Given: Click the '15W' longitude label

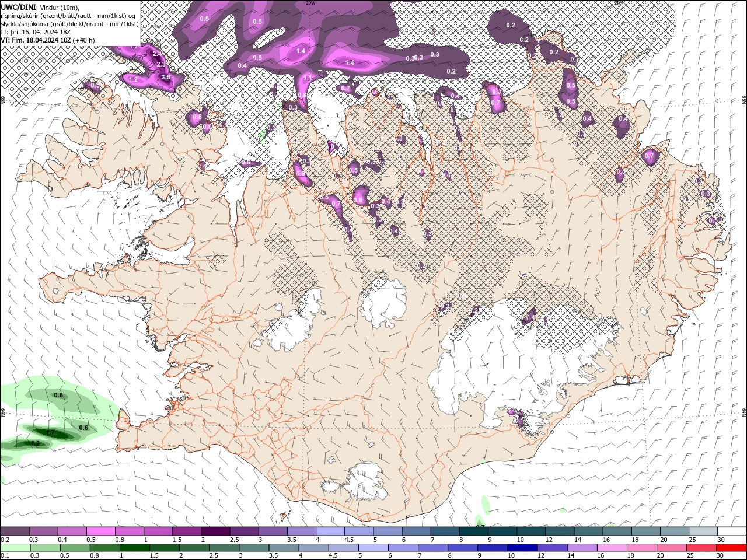Looking at the screenshot, I should coord(618,3).
